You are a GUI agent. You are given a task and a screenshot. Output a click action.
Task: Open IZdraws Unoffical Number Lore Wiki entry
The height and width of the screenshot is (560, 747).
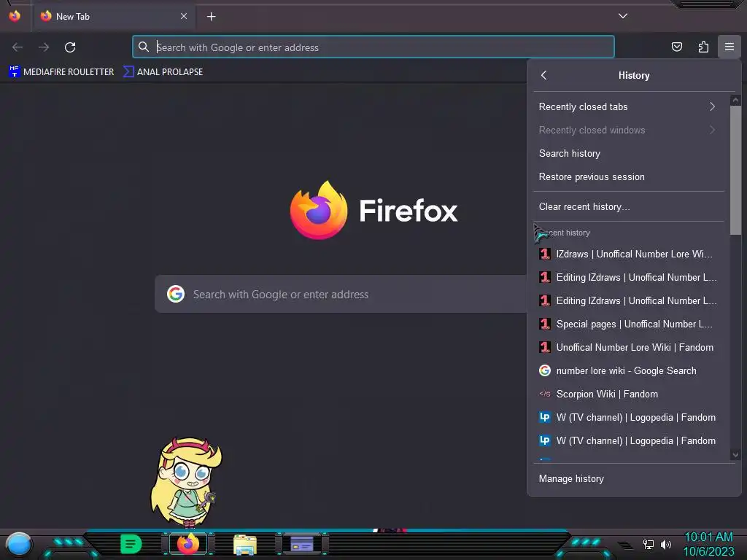[x=628, y=254]
